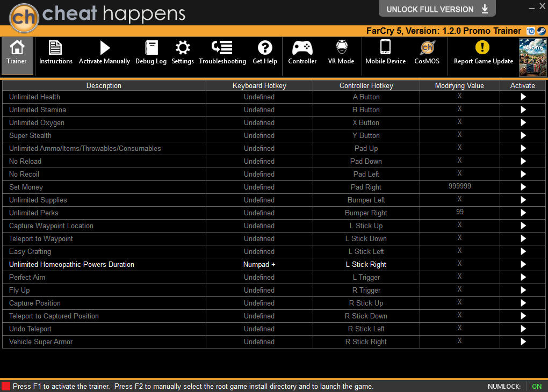Edit the Set Money value 999999
548x392 pixels.
point(459,186)
